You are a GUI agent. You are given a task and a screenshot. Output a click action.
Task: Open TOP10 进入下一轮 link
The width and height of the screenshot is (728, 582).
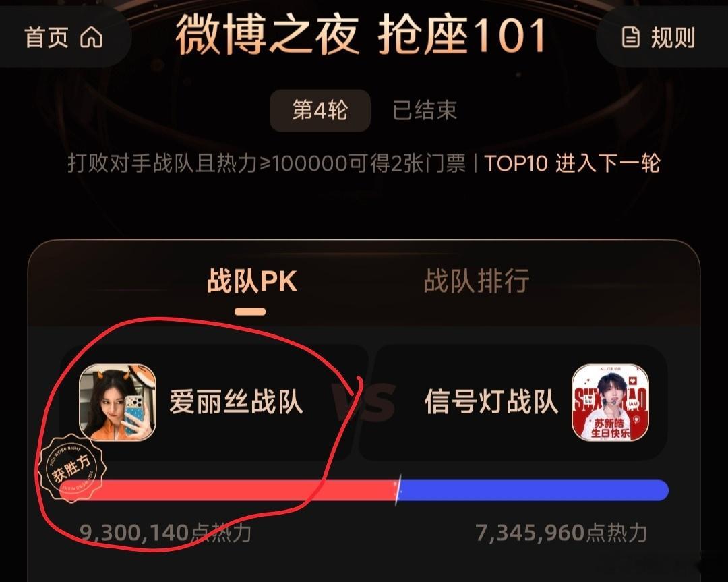point(572,163)
